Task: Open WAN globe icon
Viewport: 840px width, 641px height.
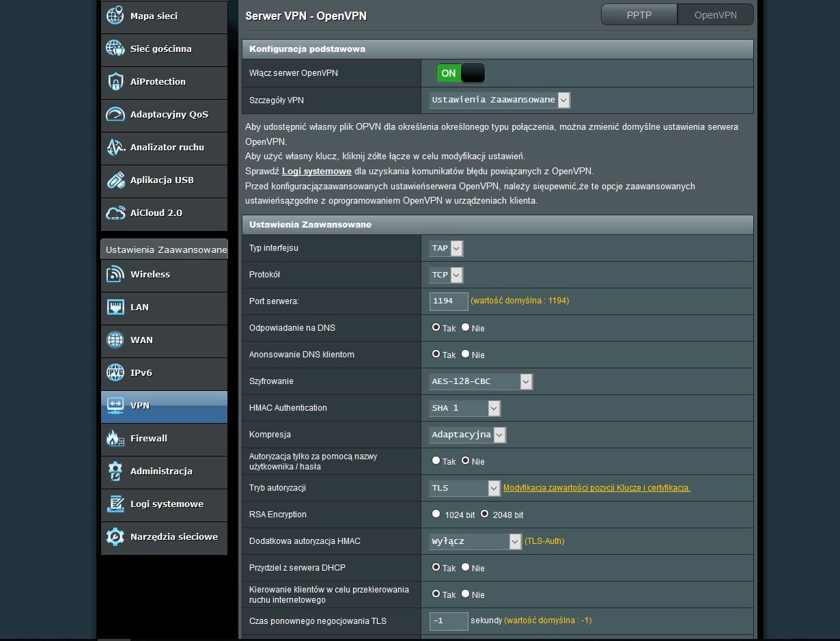Action: (115, 340)
